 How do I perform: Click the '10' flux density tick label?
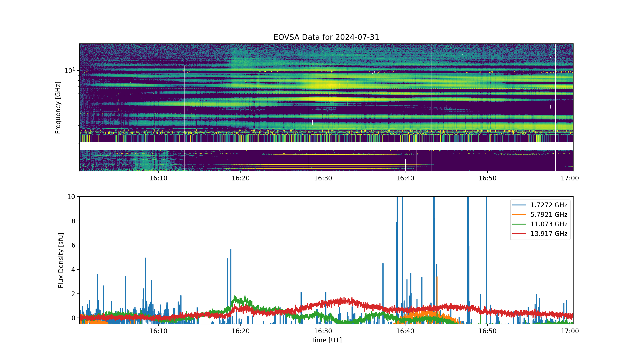point(71,197)
